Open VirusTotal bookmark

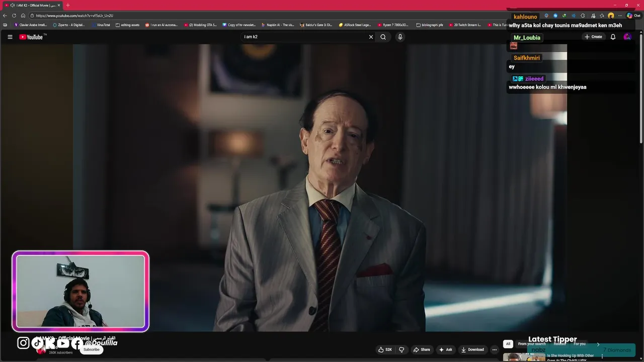(101, 25)
